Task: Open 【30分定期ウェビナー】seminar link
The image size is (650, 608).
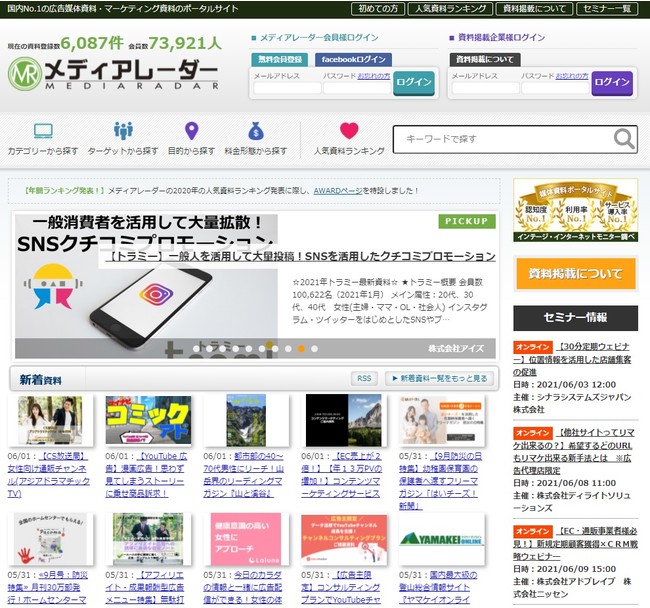Action: pos(572,359)
